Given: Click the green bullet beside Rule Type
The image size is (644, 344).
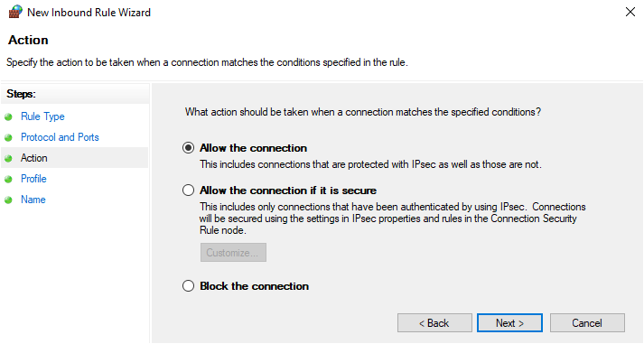Looking at the screenshot, I should click(x=8, y=117).
